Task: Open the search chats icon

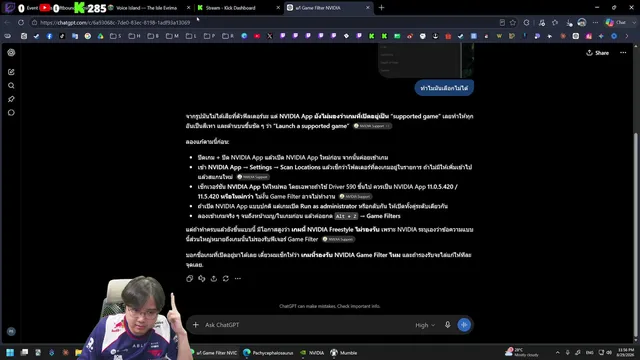Action: tap(11, 86)
